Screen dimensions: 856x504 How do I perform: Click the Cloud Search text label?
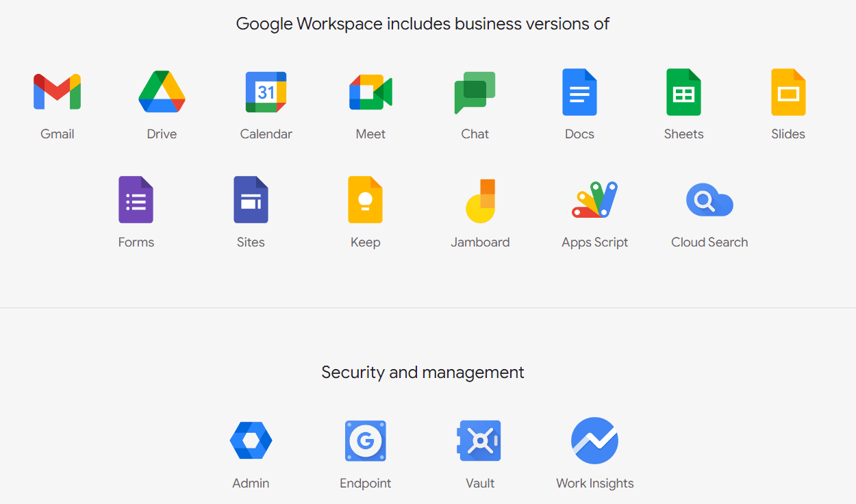coord(709,242)
